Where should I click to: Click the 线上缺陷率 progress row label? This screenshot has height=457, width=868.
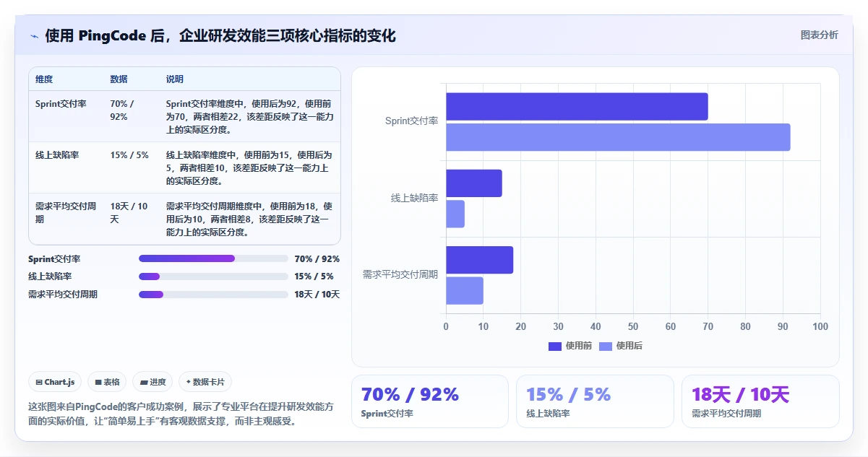coord(50,277)
